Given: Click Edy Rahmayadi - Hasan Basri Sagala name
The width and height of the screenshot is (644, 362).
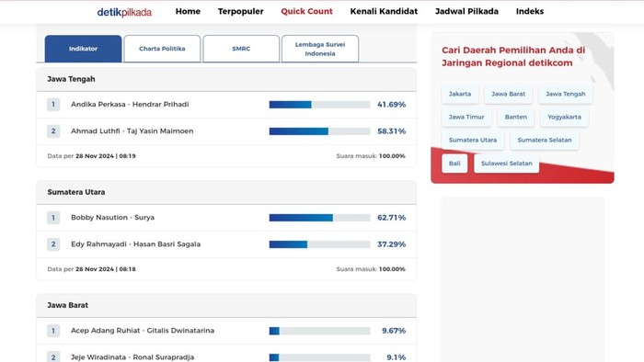Looking at the screenshot, I should [x=135, y=244].
